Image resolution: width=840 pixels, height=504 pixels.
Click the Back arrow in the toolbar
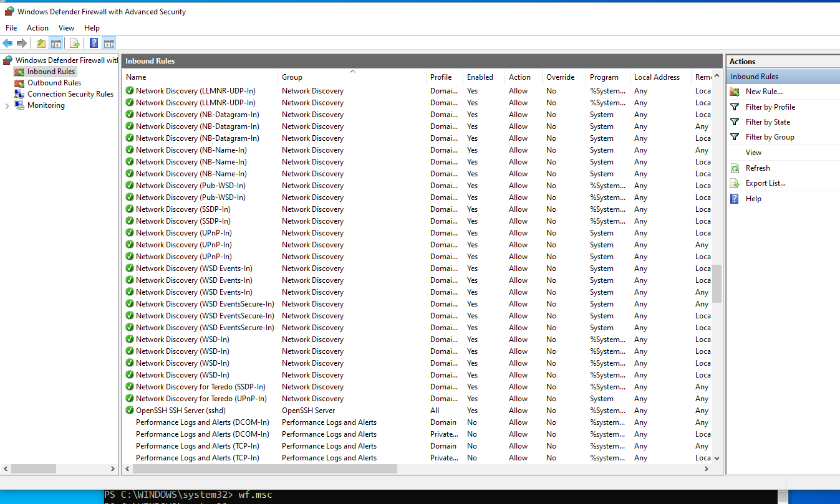pos(7,44)
